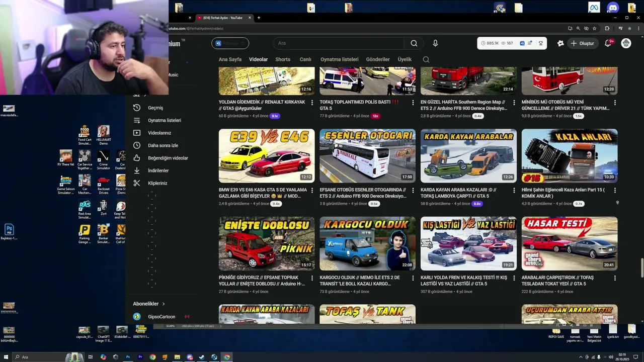This screenshot has height=362, width=644.
Task: Open the HELLMART Demo desktop shortcut
Action: [103, 134]
